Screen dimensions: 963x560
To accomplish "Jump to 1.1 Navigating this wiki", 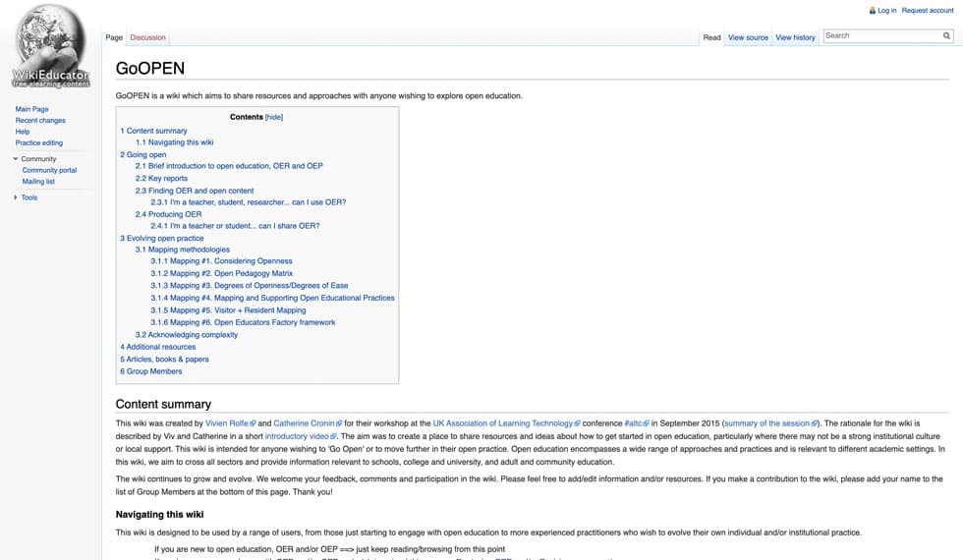I will [175, 142].
